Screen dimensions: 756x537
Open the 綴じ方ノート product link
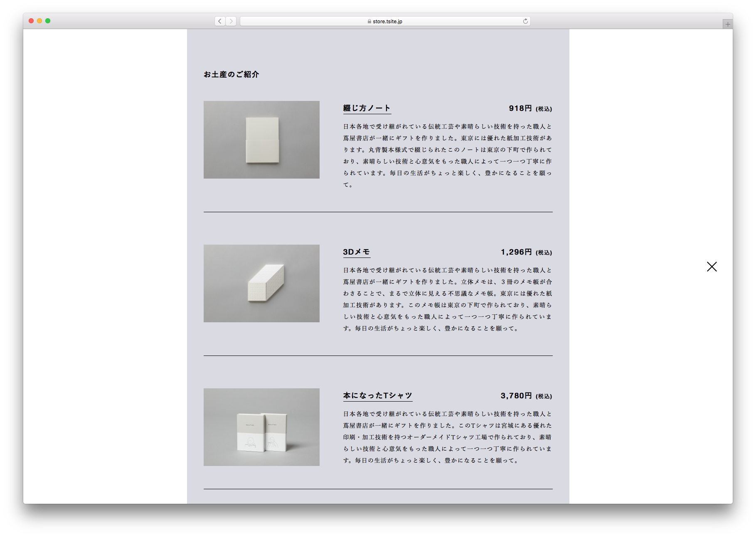coord(367,108)
